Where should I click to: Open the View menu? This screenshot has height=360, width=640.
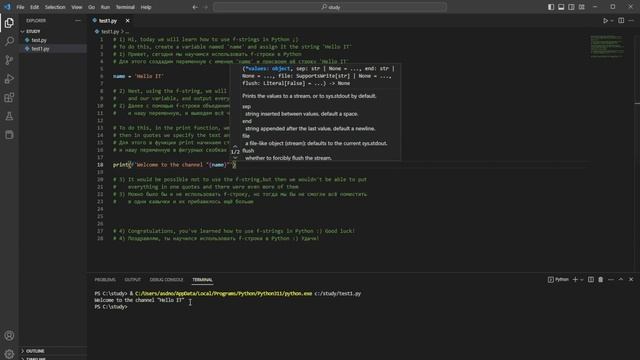[x=77, y=7]
